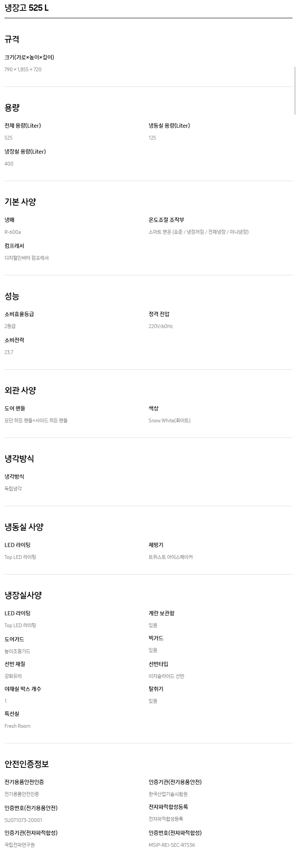Select the rated voltage value "220V/60Hz"
297x868 pixels.
tap(160, 326)
